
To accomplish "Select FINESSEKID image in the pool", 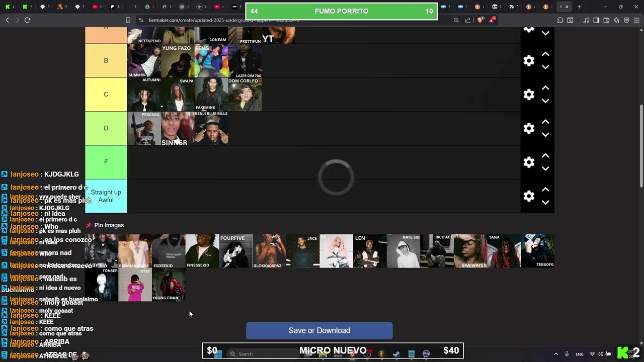I will pos(202,251).
